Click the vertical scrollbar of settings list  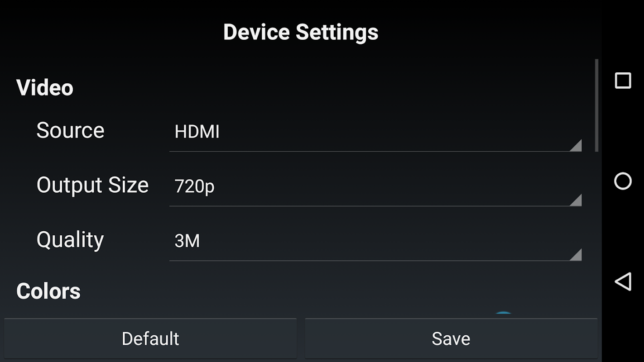pos(596,105)
